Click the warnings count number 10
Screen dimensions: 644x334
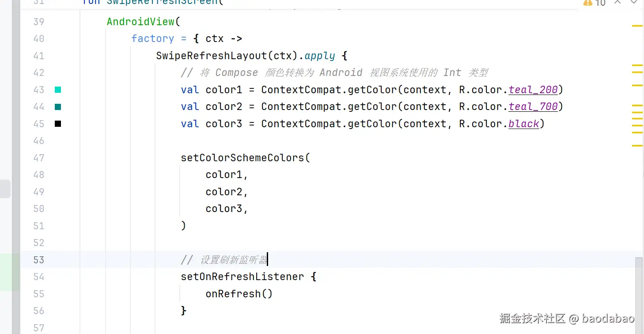coord(600,3)
